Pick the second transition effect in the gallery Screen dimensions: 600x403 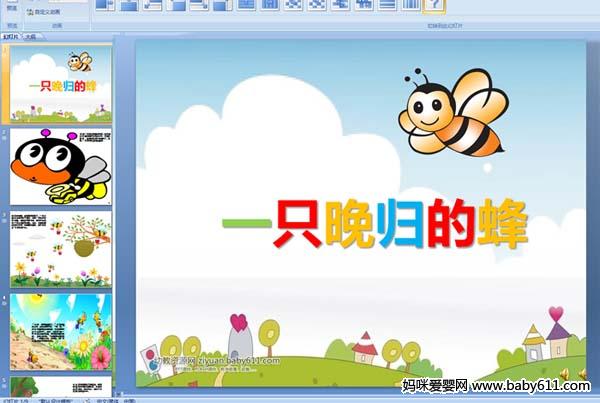coord(129,5)
